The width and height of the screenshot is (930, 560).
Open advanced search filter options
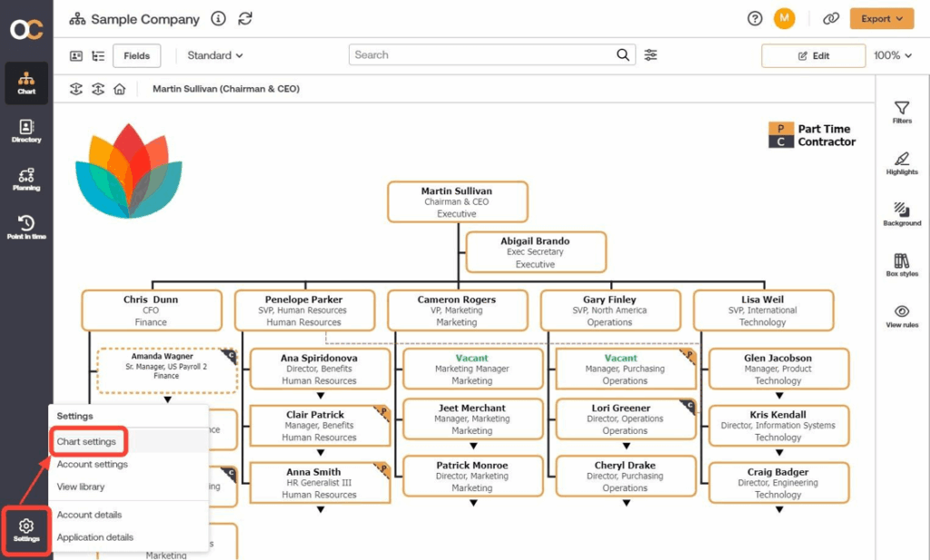(x=650, y=54)
